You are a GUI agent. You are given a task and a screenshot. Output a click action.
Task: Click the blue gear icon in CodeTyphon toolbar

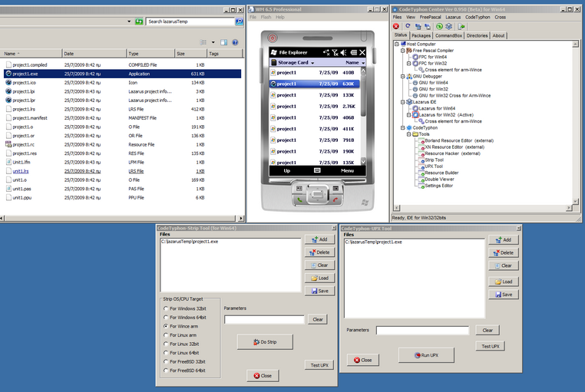point(449,26)
